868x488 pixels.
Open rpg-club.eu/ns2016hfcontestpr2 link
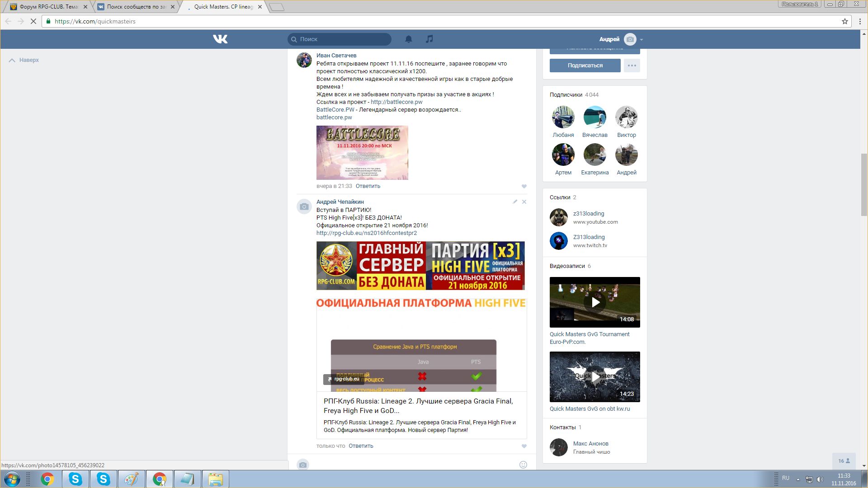pyautogui.click(x=367, y=233)
